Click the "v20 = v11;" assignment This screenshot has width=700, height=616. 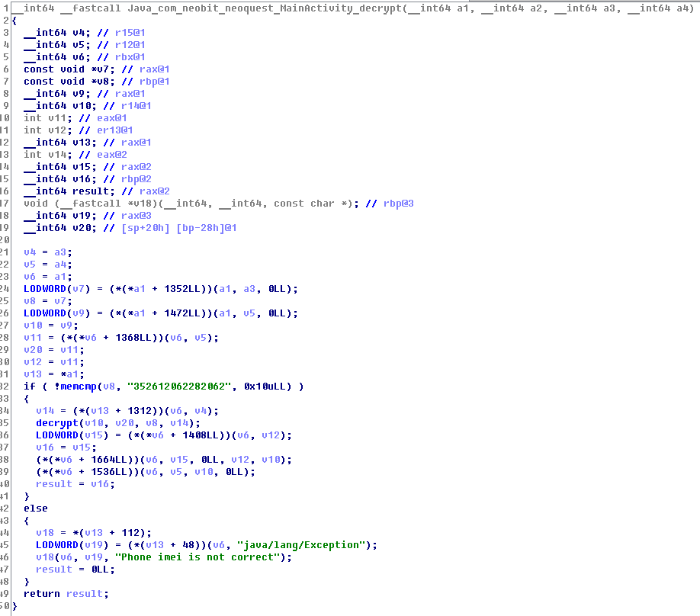pyautogui.click(x=54, y=349)
